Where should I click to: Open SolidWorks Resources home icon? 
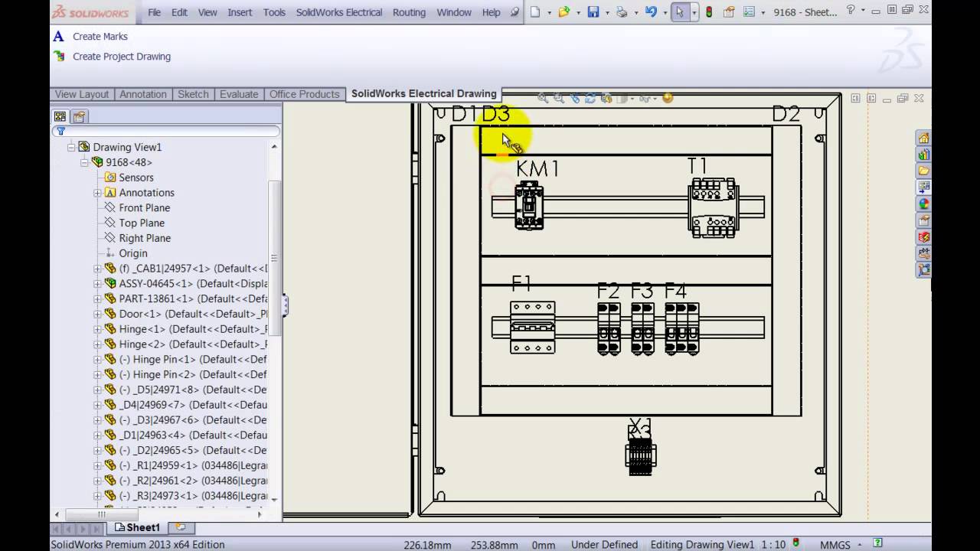(x=923, y=139)
